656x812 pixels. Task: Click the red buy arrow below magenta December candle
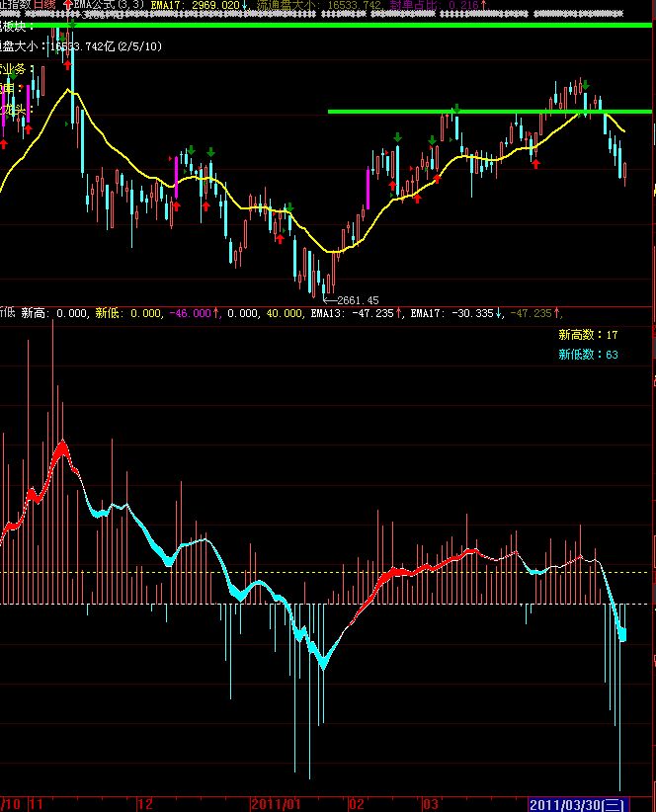point(177,206)
